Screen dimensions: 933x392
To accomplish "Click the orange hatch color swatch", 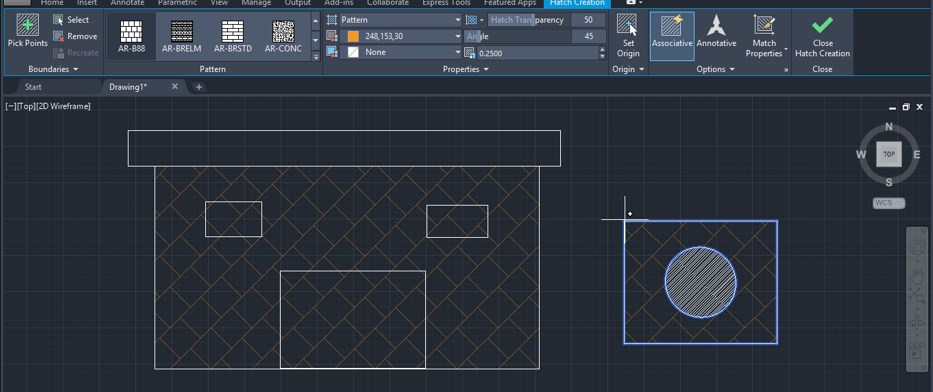I will (x=353, y=36).
